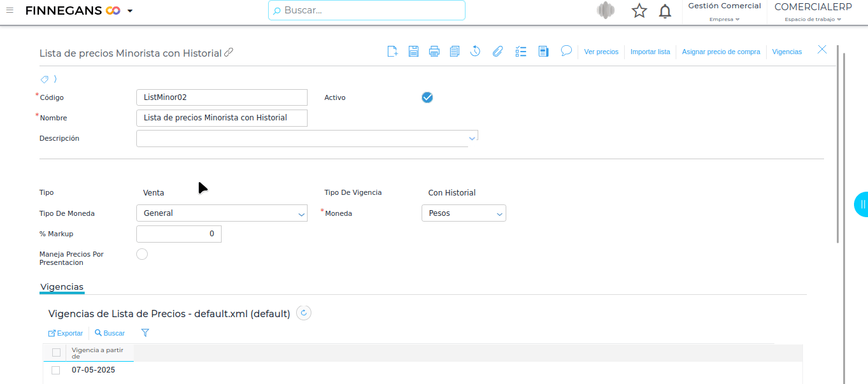The height and width of the screenshot is (384, 868).
Task: Click the favorites star icon
Action: 639,11
